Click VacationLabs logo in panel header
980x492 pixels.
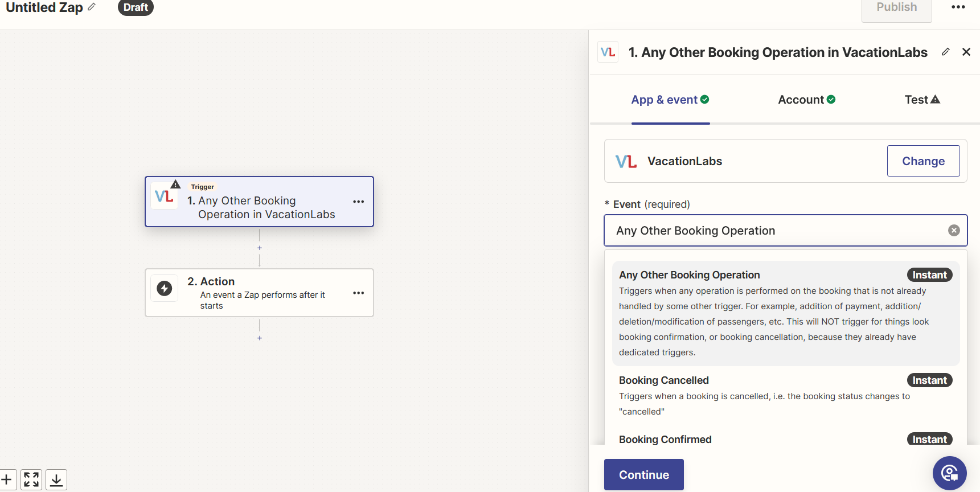(608, 52)
